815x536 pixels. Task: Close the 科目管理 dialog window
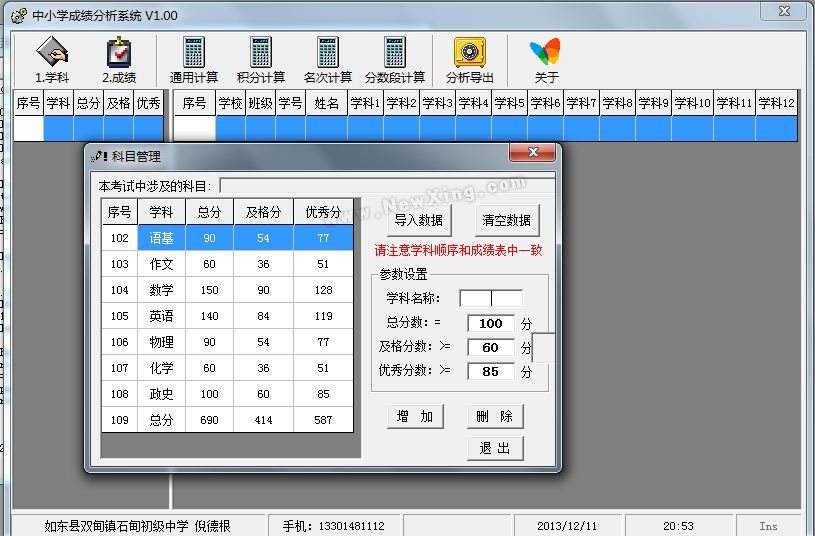(531, 153)
